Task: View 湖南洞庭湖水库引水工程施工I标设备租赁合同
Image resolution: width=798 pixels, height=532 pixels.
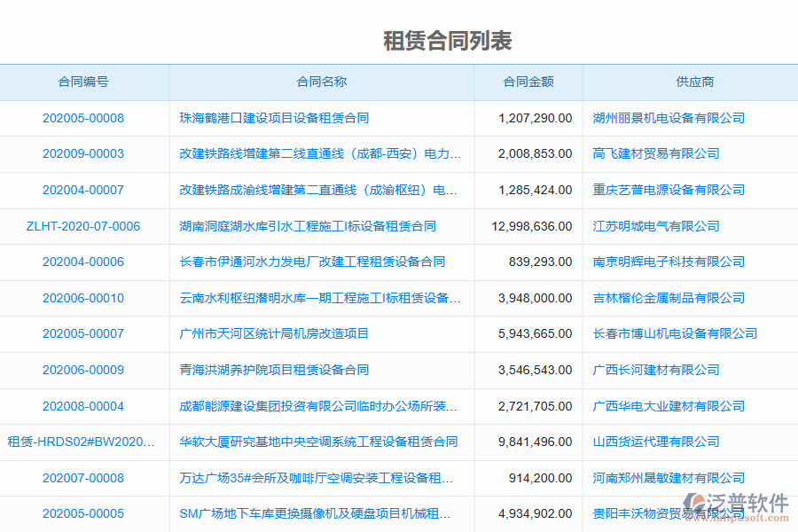Action: coord(293,226)
